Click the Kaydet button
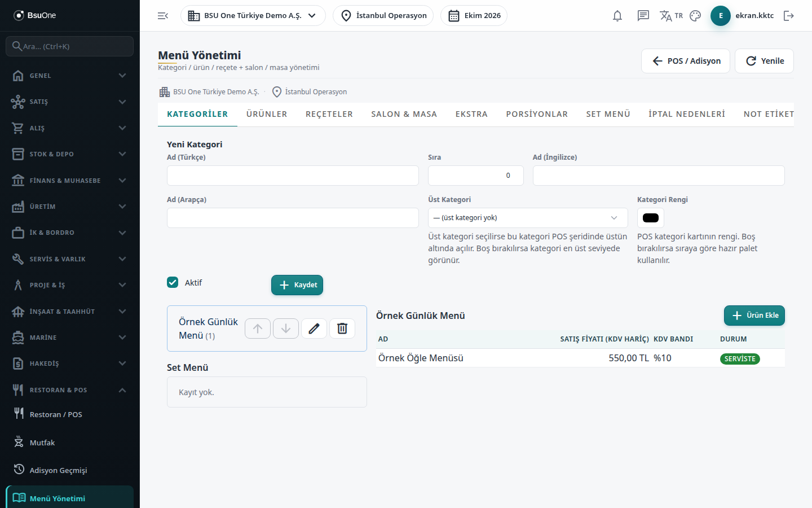The image size is (812, 508). 297,285
